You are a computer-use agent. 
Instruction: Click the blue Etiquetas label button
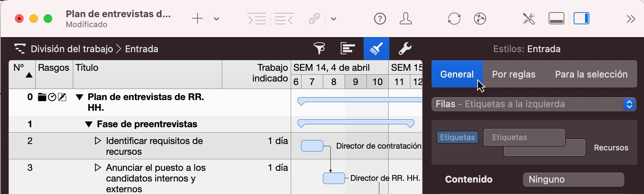click(457, 137)
